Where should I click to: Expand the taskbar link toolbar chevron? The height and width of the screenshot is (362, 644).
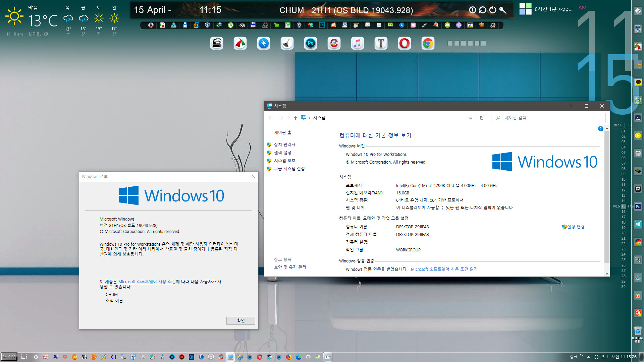581,355
